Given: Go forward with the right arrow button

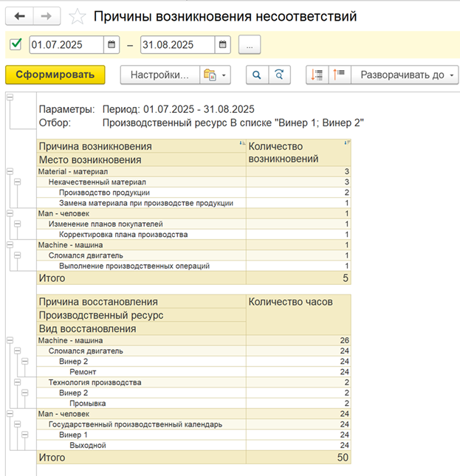Looking at the screenshot, I should coord(47,16).
